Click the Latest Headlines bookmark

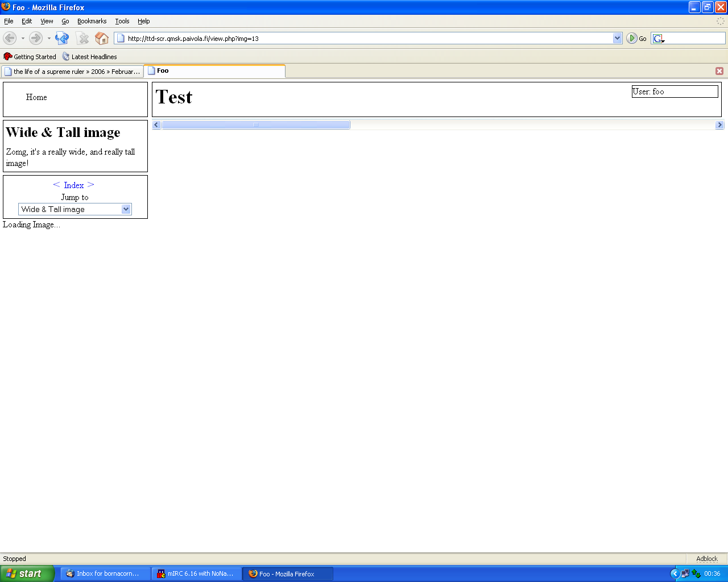90,57
